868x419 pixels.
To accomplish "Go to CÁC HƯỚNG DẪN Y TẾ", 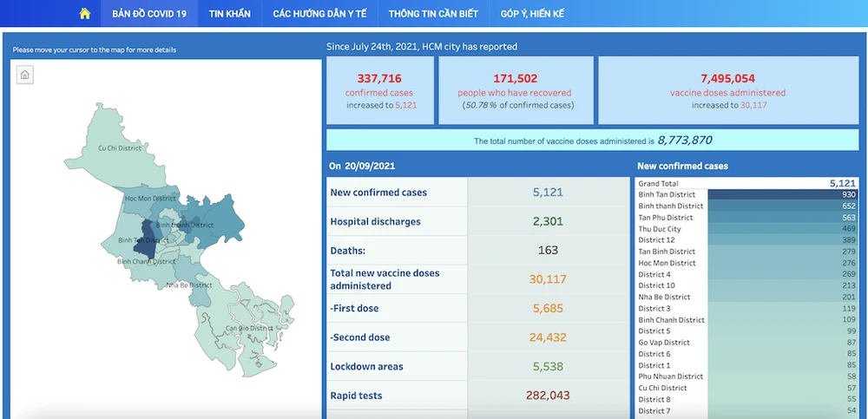I will pyautogui.click(x=319, y=14).
